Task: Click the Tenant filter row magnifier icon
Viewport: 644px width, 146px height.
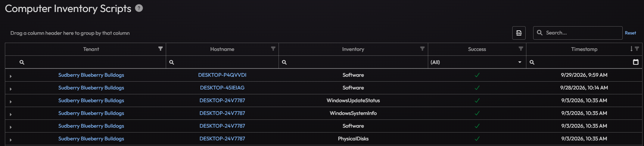Action: tap(22, 62)
